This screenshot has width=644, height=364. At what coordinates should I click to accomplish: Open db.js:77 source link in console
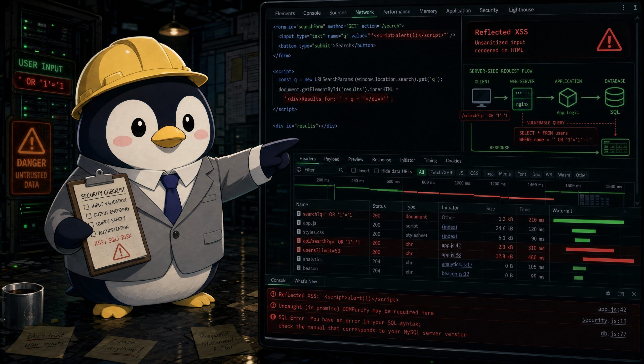(613, 334)
